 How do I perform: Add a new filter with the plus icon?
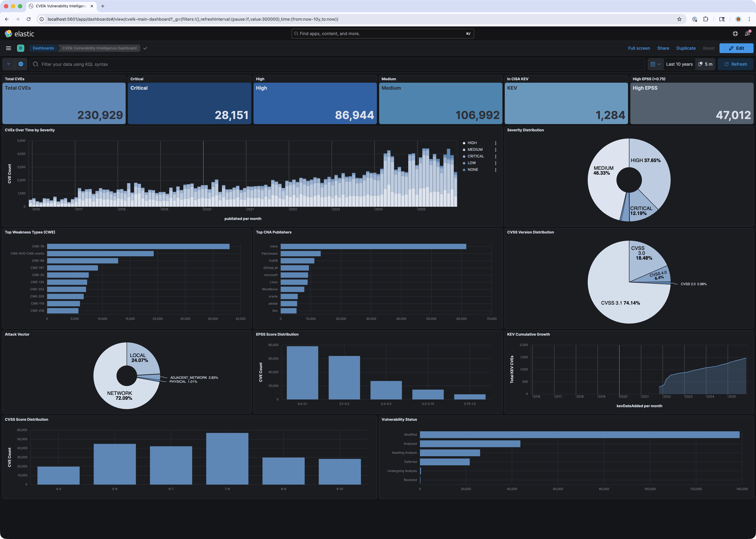click(x=21, y=64)
